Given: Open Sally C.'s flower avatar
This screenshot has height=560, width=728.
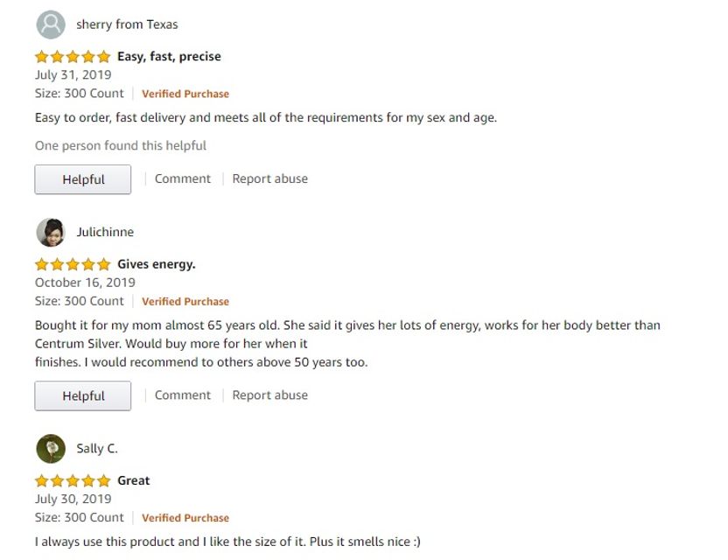Looking at the screenshot, I should tap(51, 449).
